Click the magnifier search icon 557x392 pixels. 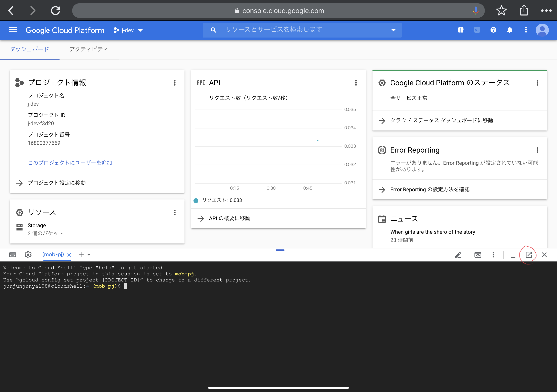click(x=213, y=30)
